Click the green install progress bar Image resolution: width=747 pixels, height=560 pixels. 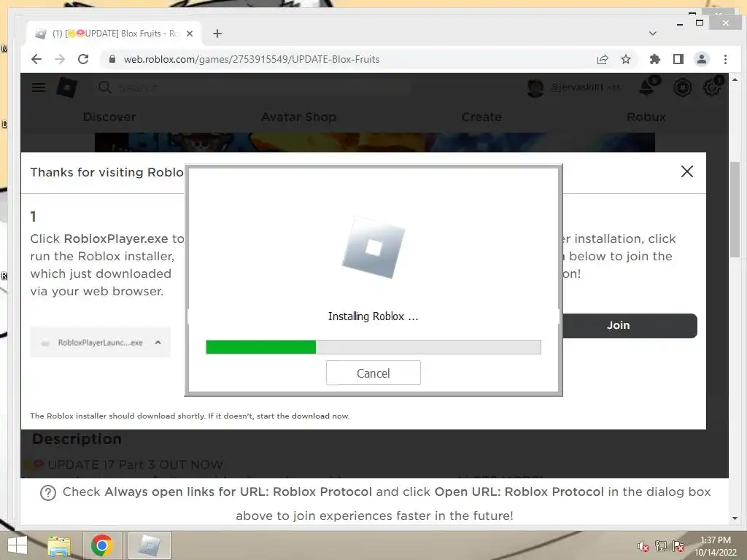coord(373,346)
